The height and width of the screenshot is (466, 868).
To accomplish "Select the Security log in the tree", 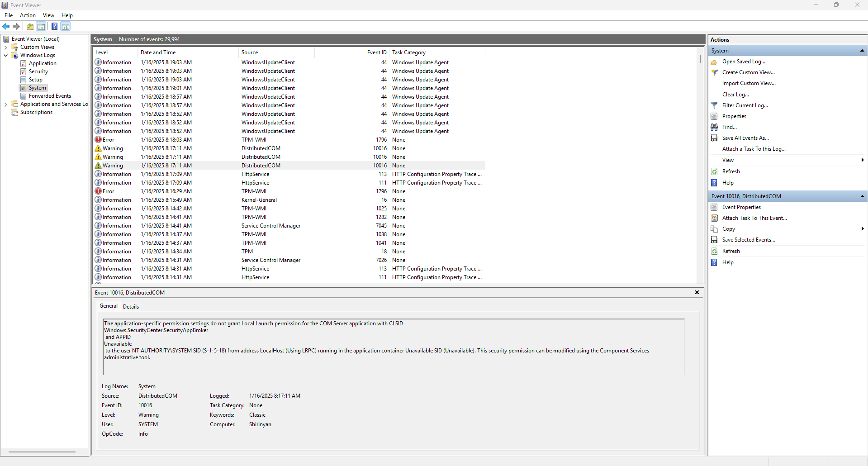I will (x=38, y=71).
